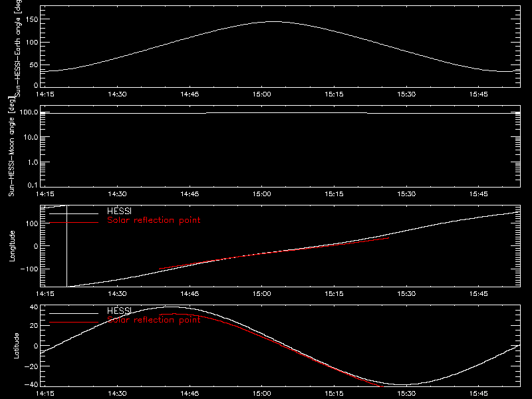
Task: Click the vertical white wrap line in Longitude plot
Action: [x=67, y=246]
